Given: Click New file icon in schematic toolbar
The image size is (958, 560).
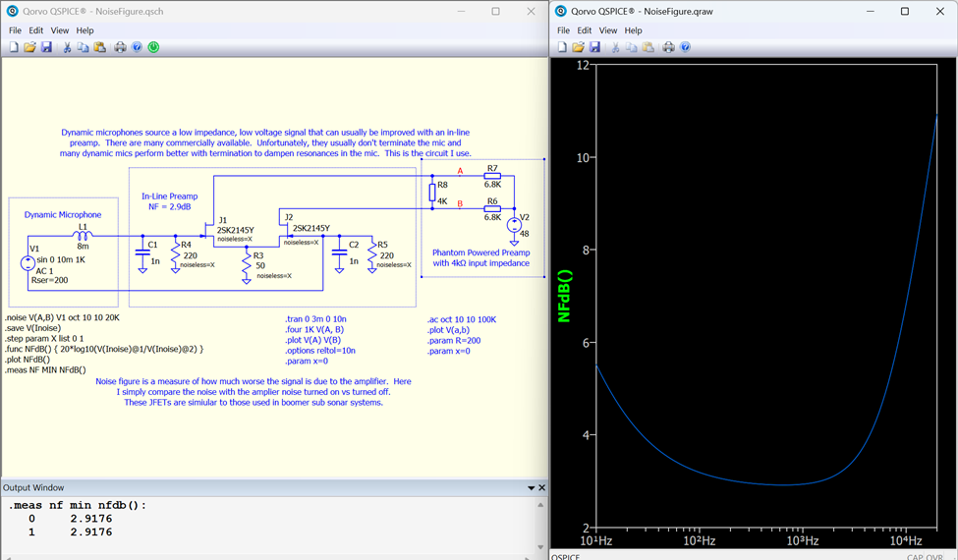Looking at the screenshot, I should tap(14, 47).
